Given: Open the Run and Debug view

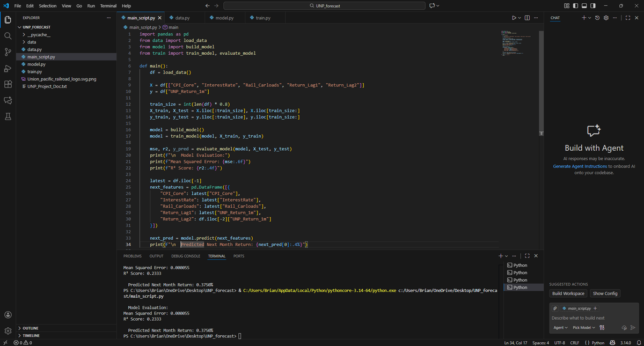Looking at the screenshot, I should [8, 68].
